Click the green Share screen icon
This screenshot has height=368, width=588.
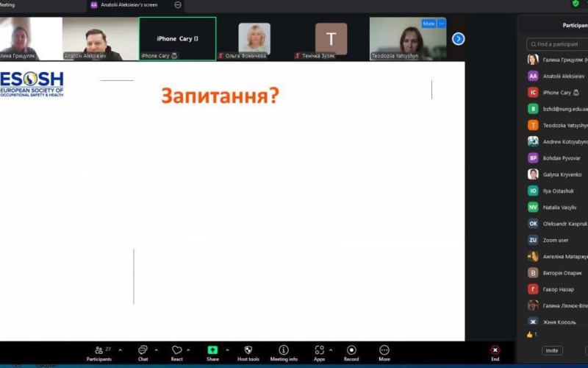212,350
